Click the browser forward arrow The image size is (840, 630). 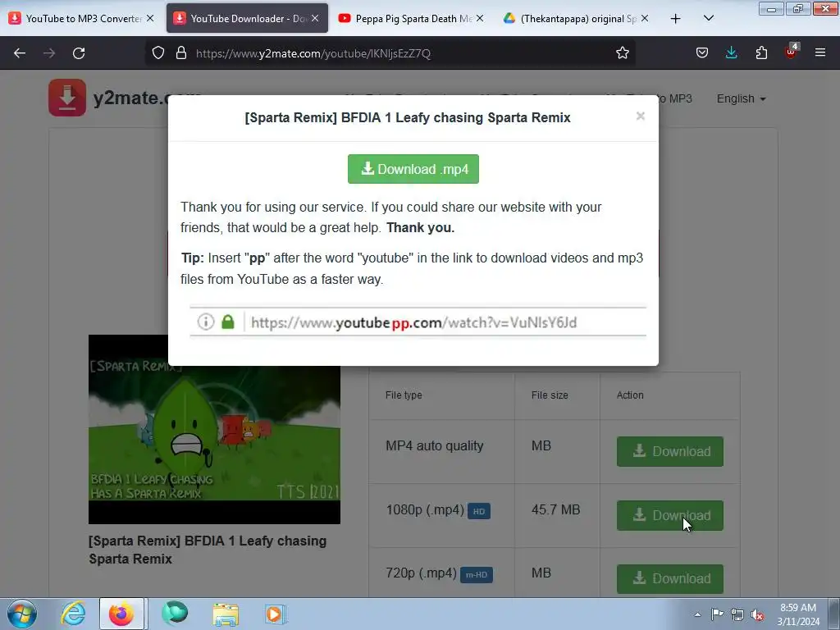[x=49, y=53]
